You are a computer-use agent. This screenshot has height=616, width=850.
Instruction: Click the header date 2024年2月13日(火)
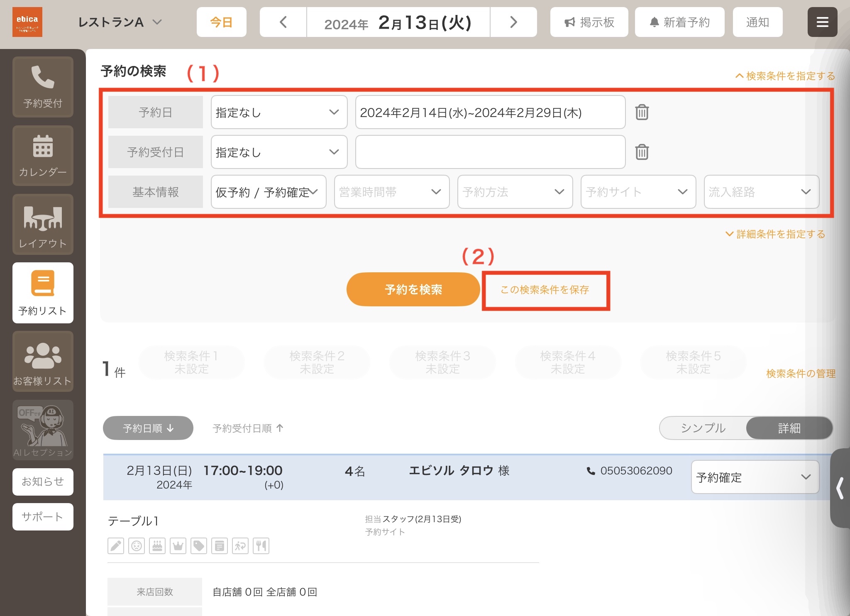click(398, 22)
